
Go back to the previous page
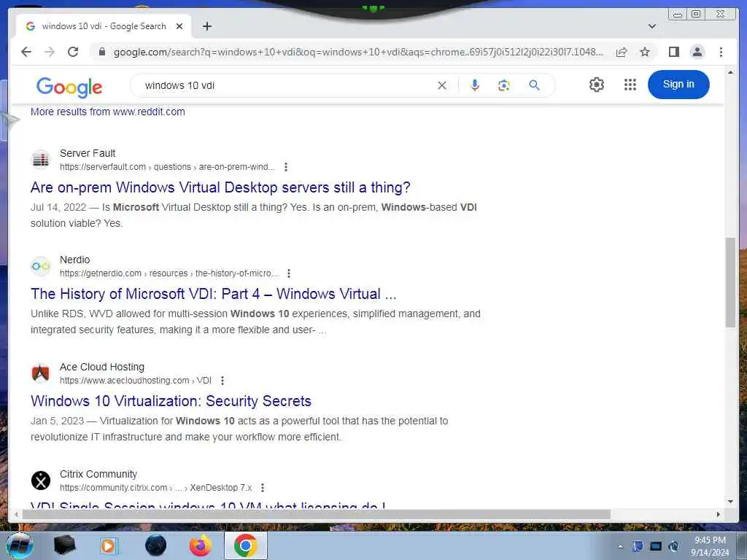26,52
